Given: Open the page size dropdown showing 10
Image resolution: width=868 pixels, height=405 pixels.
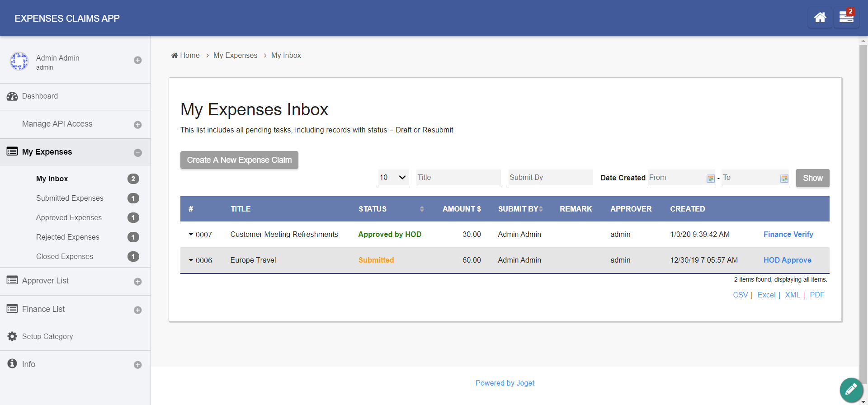Looking at the screenshot, I should pos(393,178).
